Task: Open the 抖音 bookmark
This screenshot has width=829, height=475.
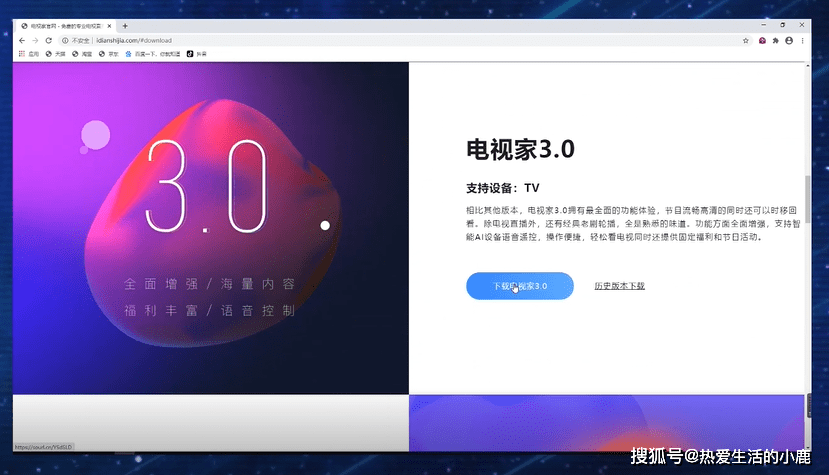Action: 197,54
